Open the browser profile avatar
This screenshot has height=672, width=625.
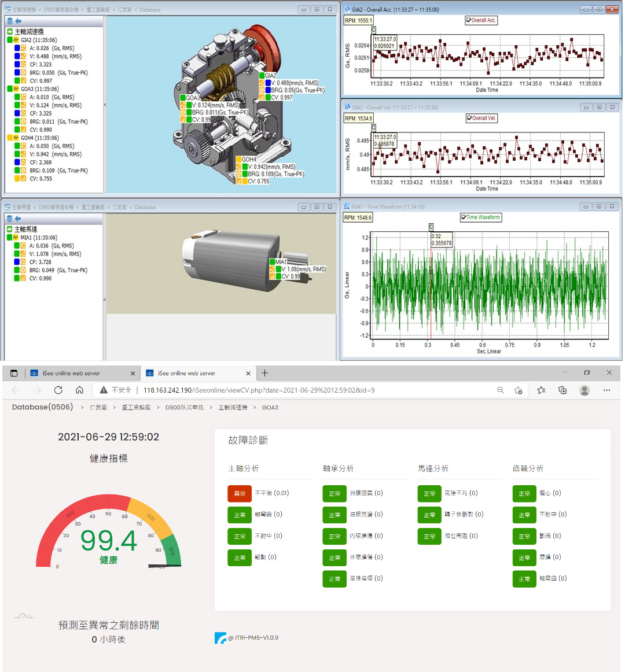tap(584, 390)
